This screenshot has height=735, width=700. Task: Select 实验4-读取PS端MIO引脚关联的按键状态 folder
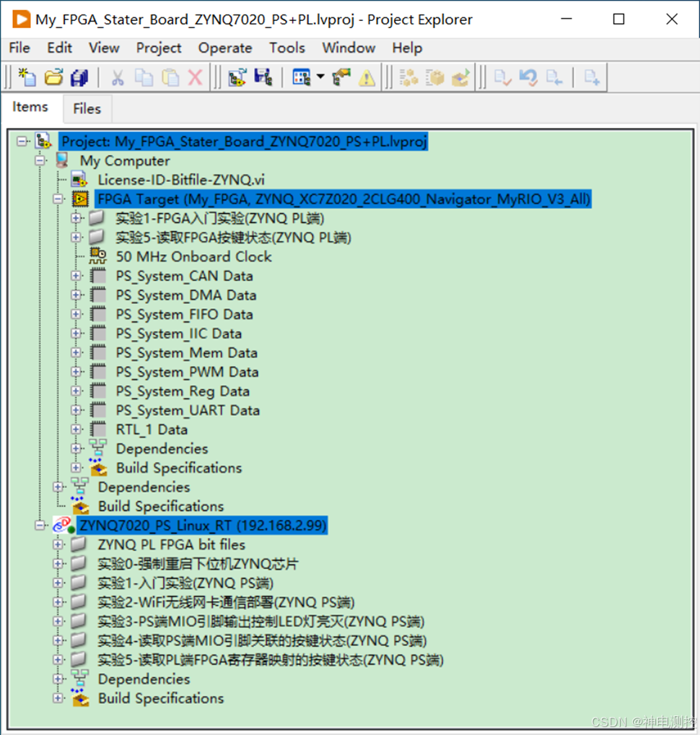[263, 641]
